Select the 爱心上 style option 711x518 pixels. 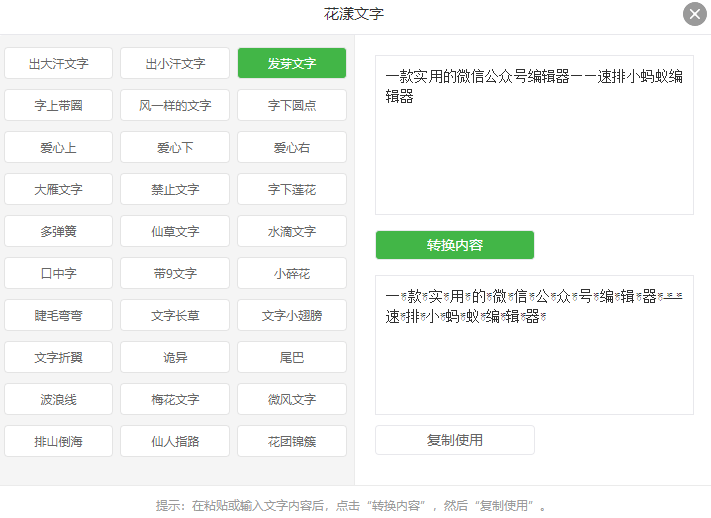coord(58,147)
